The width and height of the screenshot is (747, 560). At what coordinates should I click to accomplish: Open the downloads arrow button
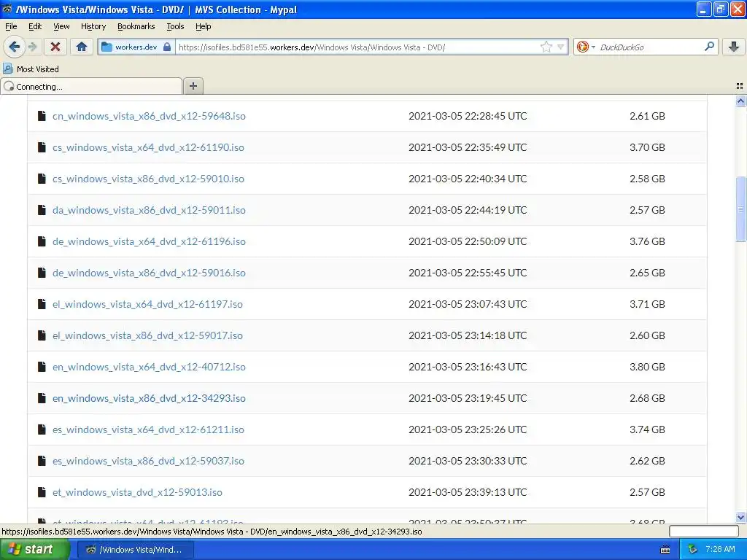(734, 47)
